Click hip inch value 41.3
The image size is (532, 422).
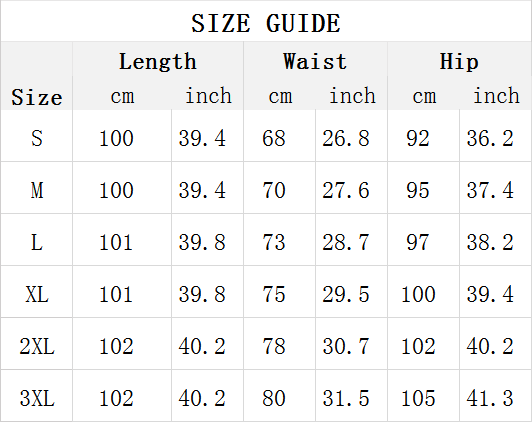[490, 398]
